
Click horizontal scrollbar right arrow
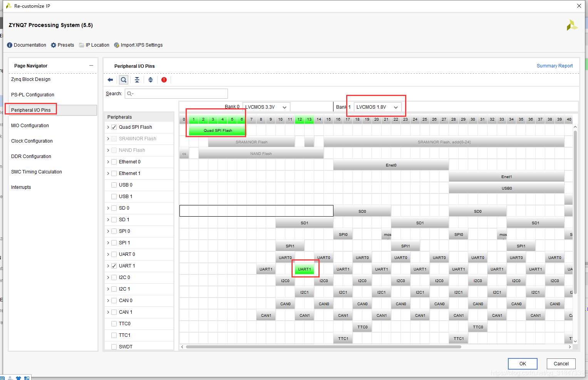570,347
